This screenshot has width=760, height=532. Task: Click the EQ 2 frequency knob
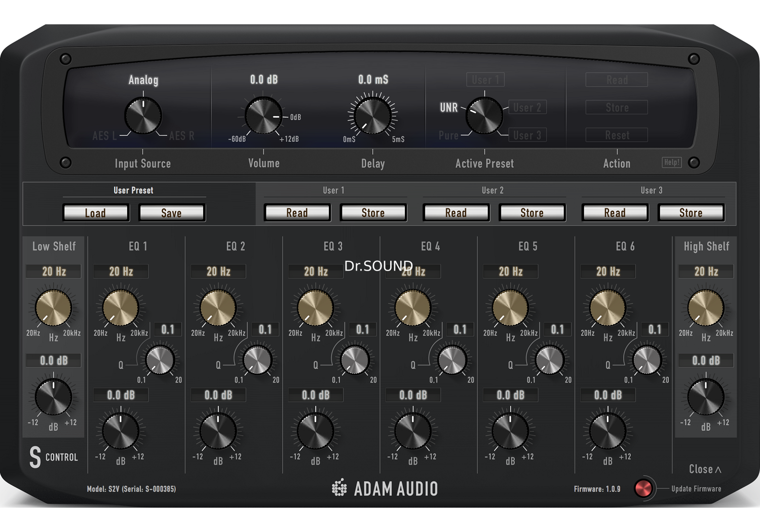tap(218, 308)
